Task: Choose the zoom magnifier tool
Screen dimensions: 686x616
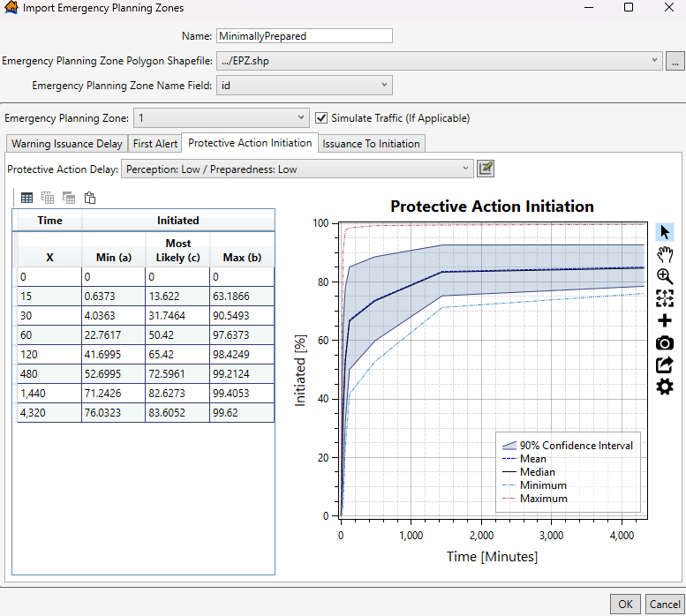Action: coord(665,276)
